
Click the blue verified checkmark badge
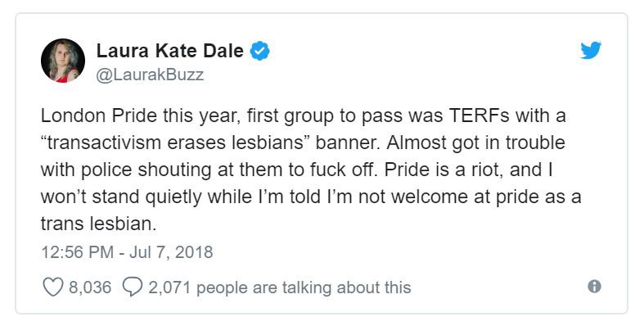[x=260, y=51]
